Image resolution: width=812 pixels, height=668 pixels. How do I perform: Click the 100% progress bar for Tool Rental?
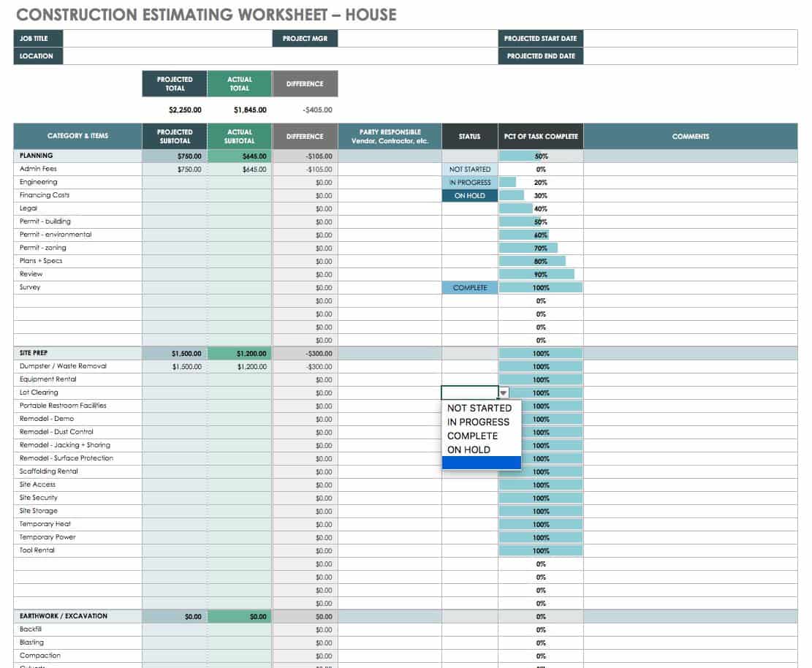pyautogui.click(x=541, y=551)
